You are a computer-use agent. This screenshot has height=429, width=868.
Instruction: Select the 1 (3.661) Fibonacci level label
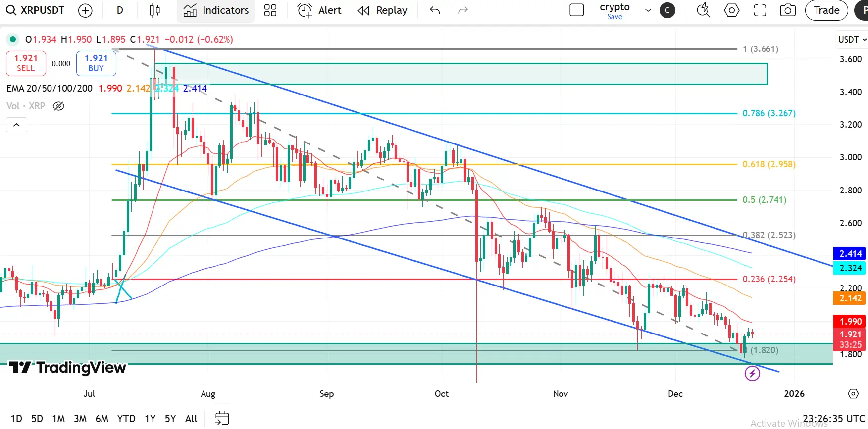760,49
